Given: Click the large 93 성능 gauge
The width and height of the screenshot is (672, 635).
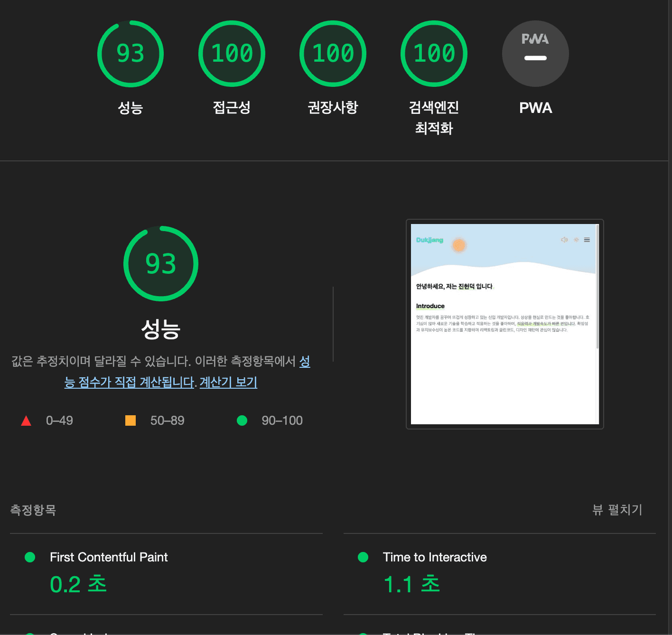Looking at the screenshot, I should pos(161,263).
